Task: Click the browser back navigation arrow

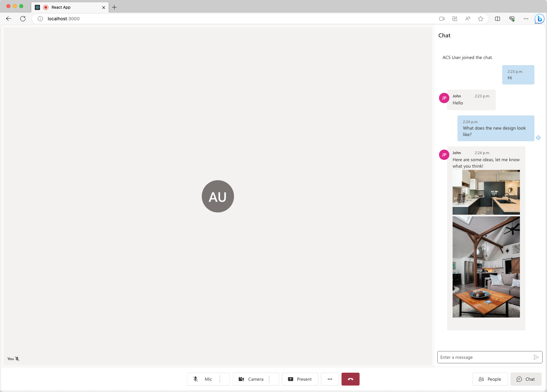Action: pyautogui.click(x=8, y=19)
